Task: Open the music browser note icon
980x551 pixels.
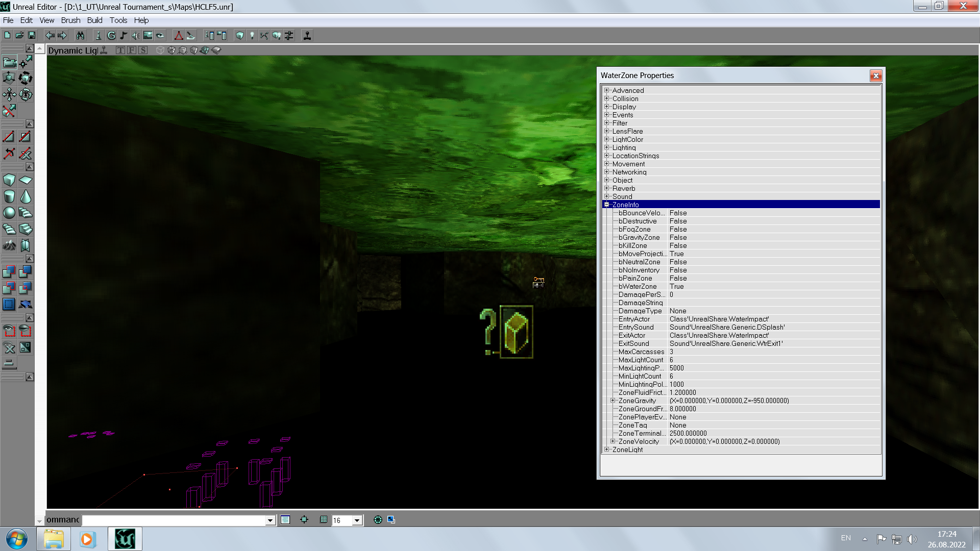Action: [124, 35]
